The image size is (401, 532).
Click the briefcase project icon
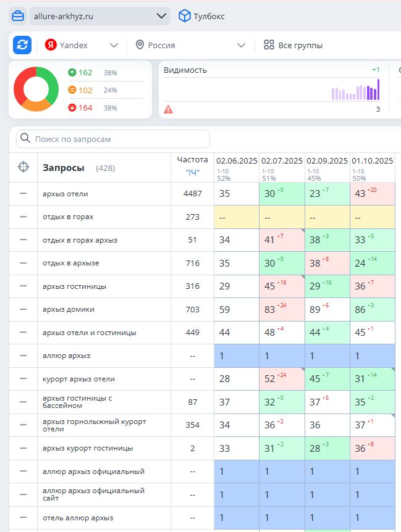point(18,16)
